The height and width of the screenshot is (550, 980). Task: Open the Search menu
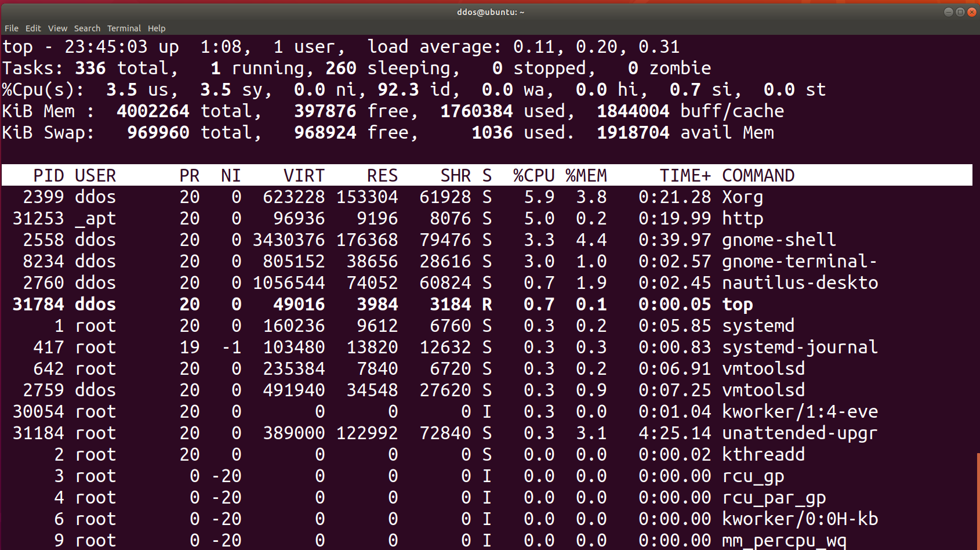pyautogui.click(x=87, y=28)
